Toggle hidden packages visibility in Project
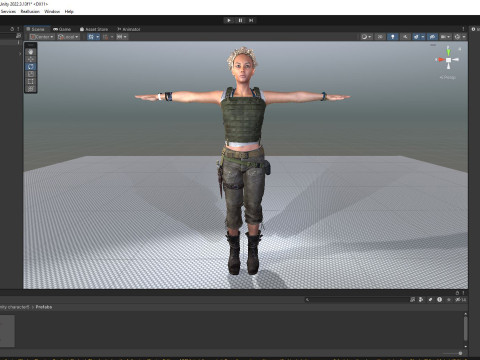 click(460, 300)
